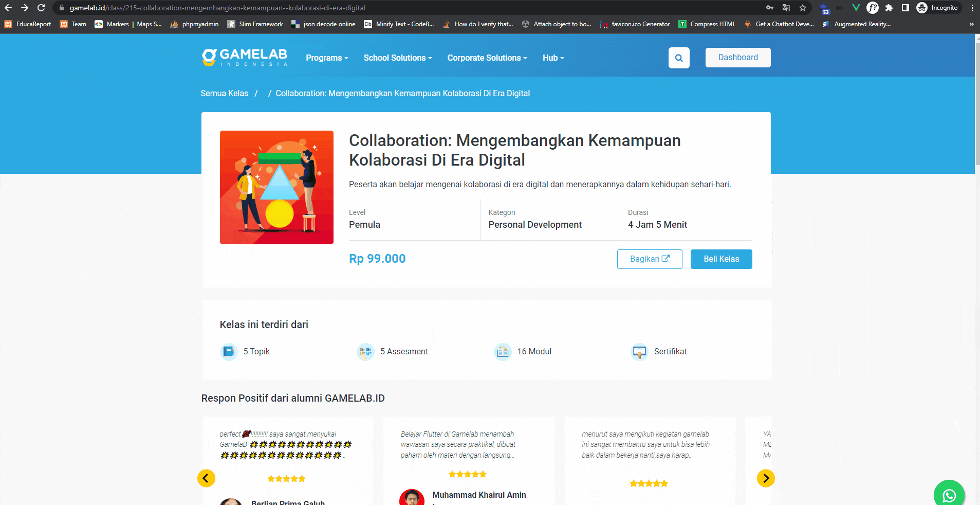
Task: Expand the Programs dropdown menu
Action: click(x=327, y=58)
